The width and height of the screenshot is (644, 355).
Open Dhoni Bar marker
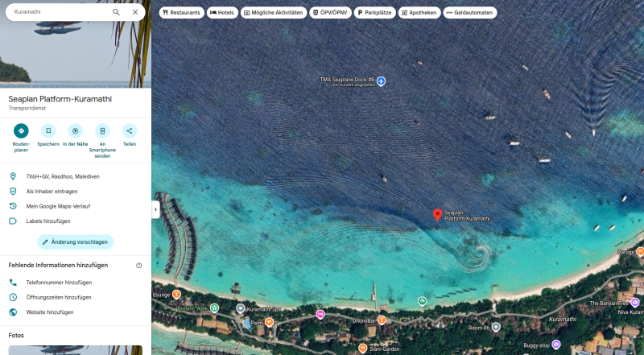point(382,320)
